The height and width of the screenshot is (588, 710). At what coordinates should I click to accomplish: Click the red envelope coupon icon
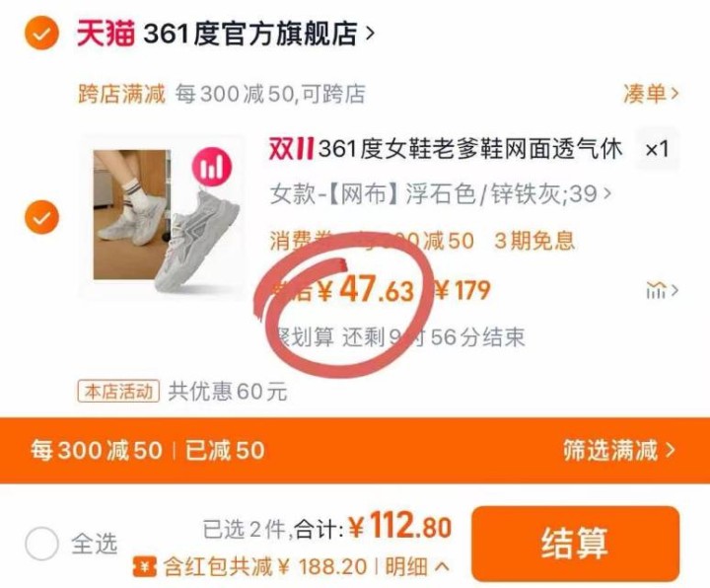tap(144, 566)
